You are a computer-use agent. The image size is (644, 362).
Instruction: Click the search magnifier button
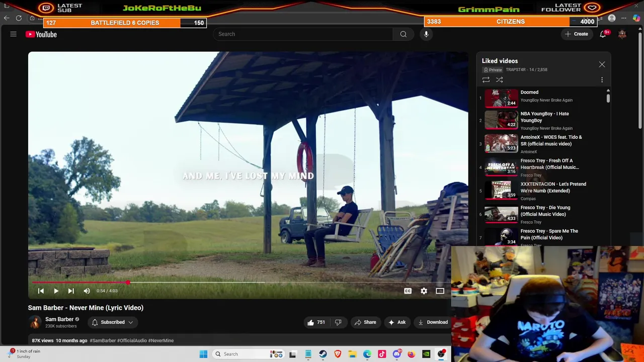pyautogui.click(x=403, y=34)
